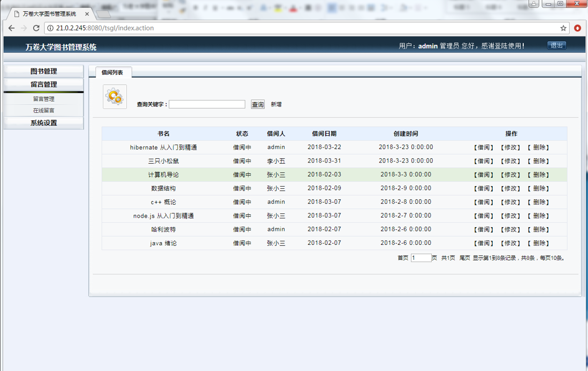The width and height of the screenshot is (588, 371).
Task: Click the red button right of the address bar
Action: coord(578,28)
